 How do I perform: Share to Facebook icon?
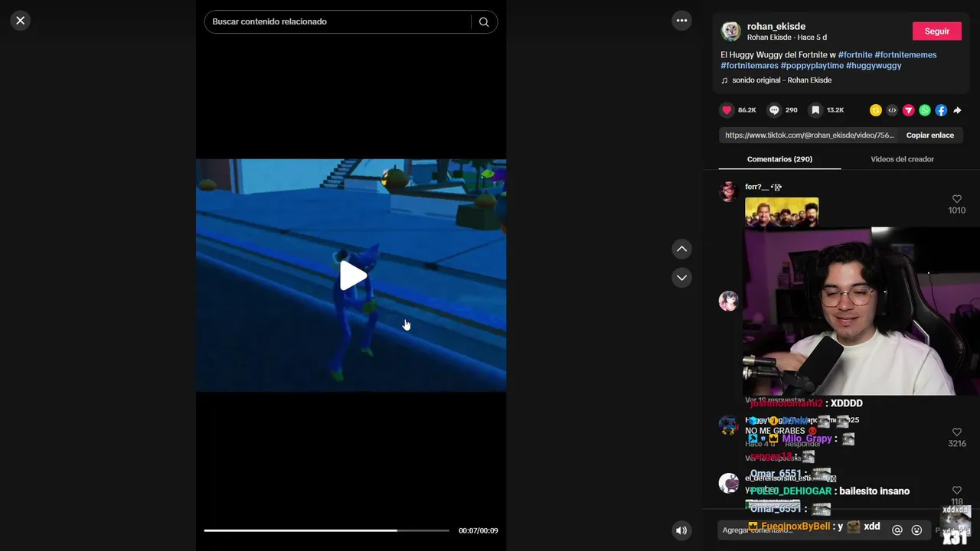(941, 110)
